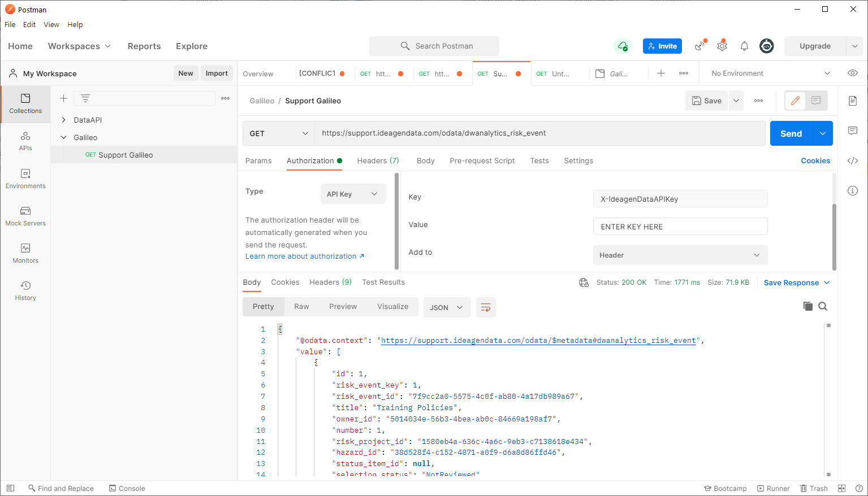Viewport: 868px width, 496px height.
Task: Open environment quick look eye icon
Action: pos(853,73)
